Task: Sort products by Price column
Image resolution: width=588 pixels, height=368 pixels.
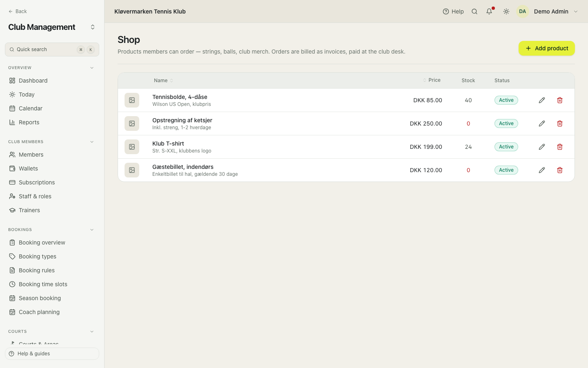Action: [432, 80]
